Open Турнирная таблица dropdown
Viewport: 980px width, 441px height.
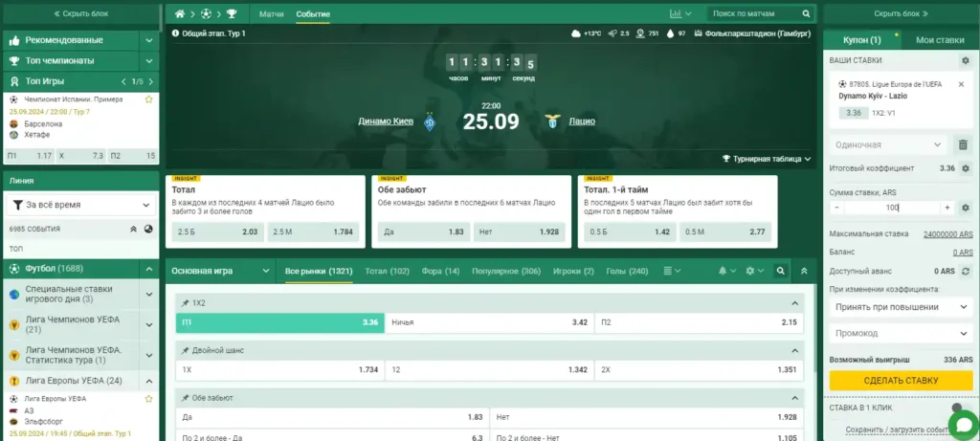pyautogui.click(x=767, y=159)
